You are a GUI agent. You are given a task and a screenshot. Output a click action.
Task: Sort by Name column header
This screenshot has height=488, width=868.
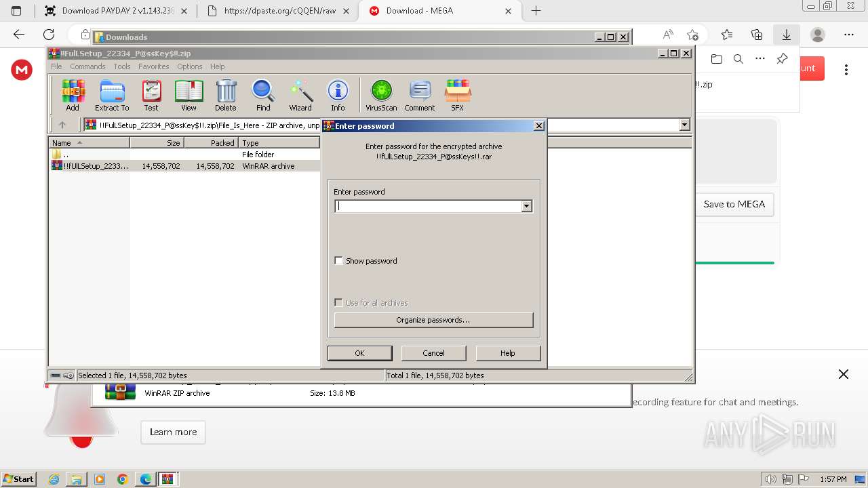[x=89, y=143]
